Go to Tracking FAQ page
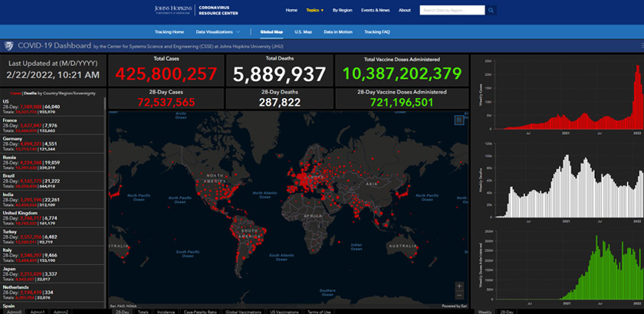The image size is (644, 314). click(x=377, y=31)
